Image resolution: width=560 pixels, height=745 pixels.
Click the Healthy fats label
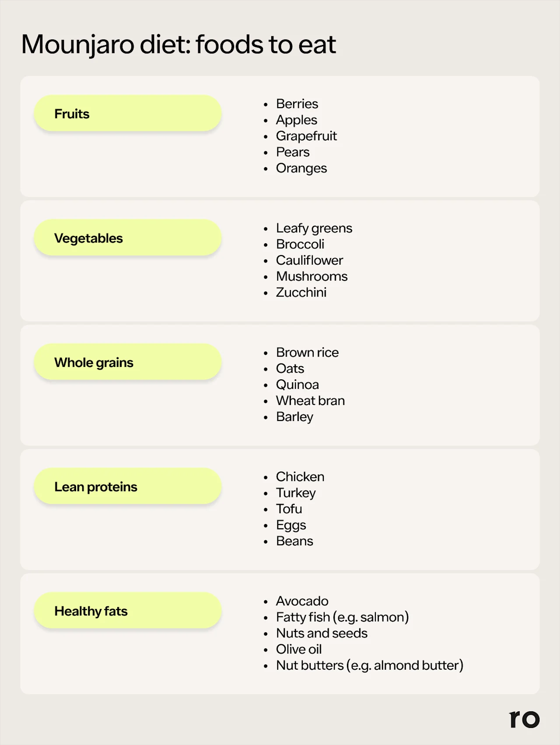coord(91,611)
